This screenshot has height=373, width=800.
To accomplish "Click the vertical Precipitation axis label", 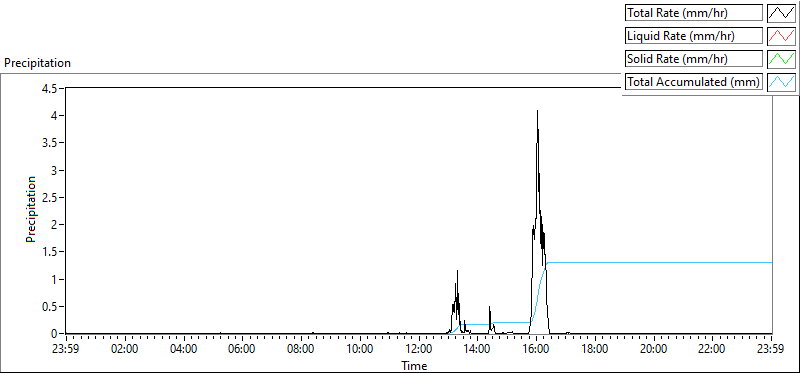I will 31,209.
